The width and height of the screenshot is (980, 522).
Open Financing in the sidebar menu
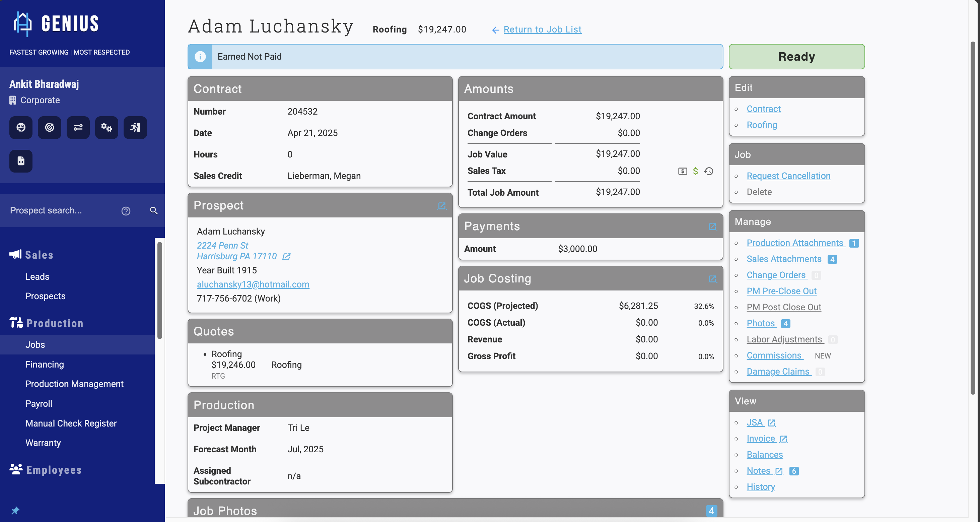coord(45,364)
